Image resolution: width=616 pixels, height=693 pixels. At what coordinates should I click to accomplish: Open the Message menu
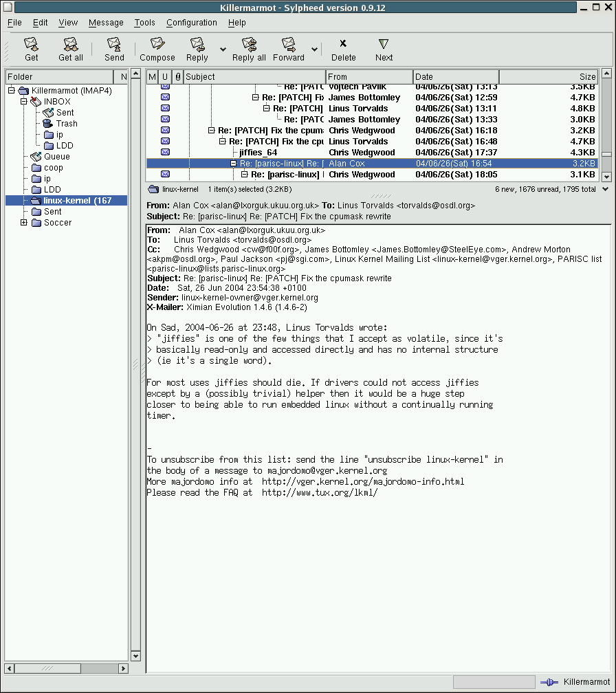[x=106, y=23]
